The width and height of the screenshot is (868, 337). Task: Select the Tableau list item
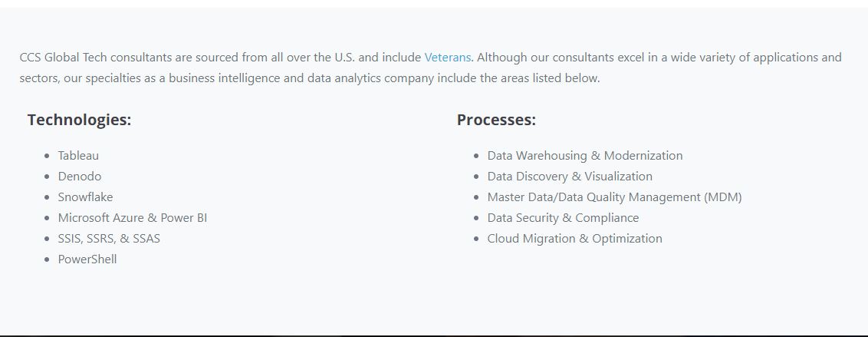pos(78,156)
